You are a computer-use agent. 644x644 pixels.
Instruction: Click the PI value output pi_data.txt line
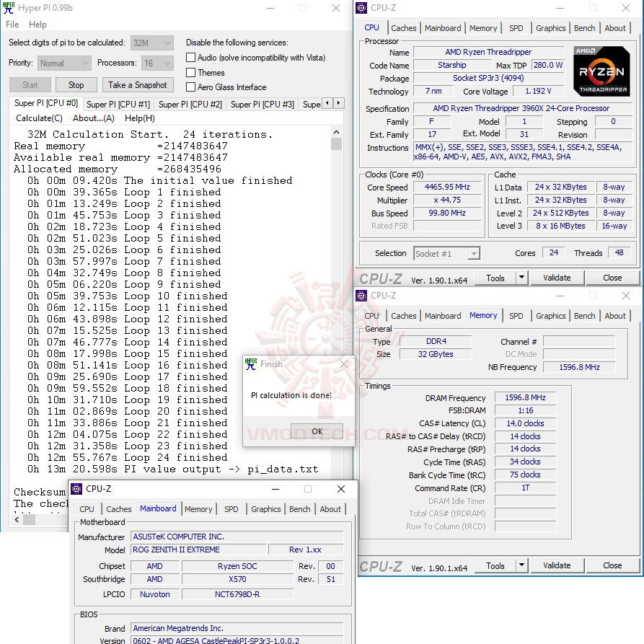172,469
